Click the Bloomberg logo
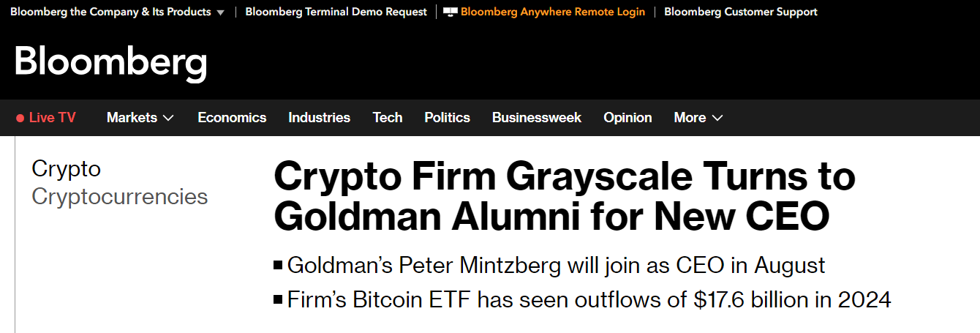 pyautogui.click(x=110, y=63)
